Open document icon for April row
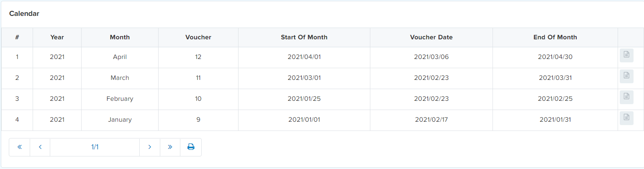The height and width of the screenshot is (169, 644). (x=626, y=55)
